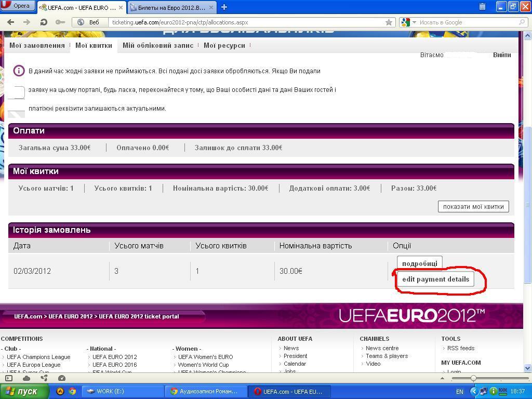Expand the Google search engine dropdown

tap(409, 22)
